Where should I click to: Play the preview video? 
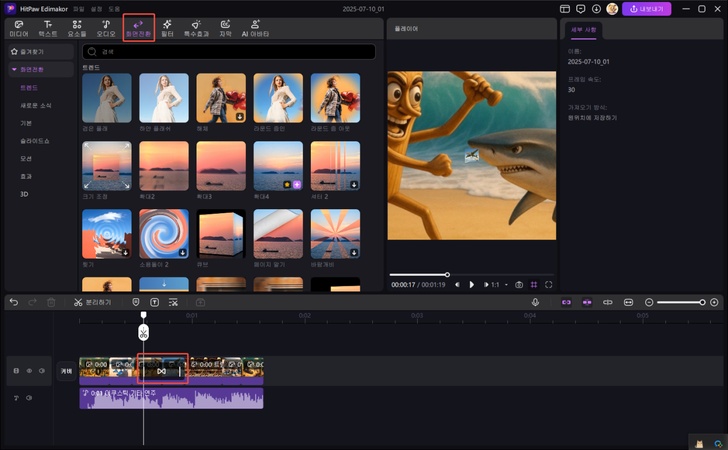(x=472, y=285)
